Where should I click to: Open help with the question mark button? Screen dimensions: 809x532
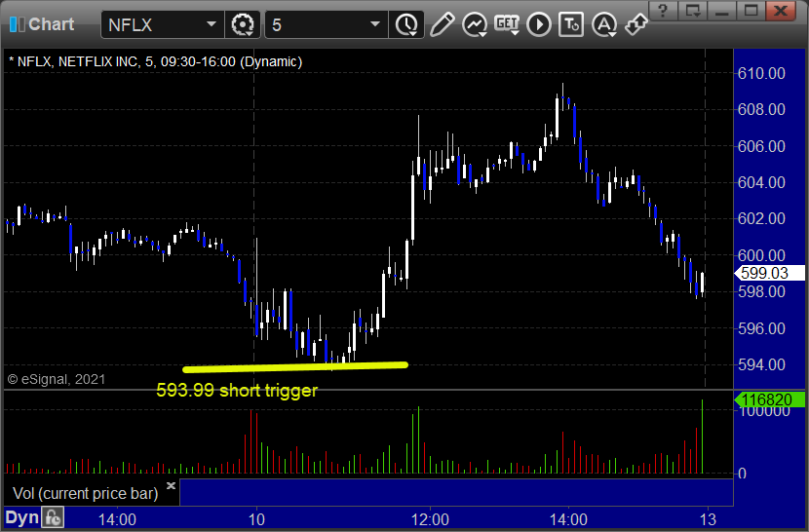(x=663, y=10)
